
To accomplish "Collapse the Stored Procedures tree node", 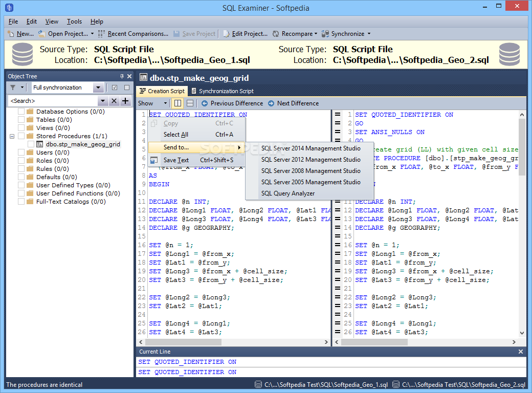I will tap(12, 136).
